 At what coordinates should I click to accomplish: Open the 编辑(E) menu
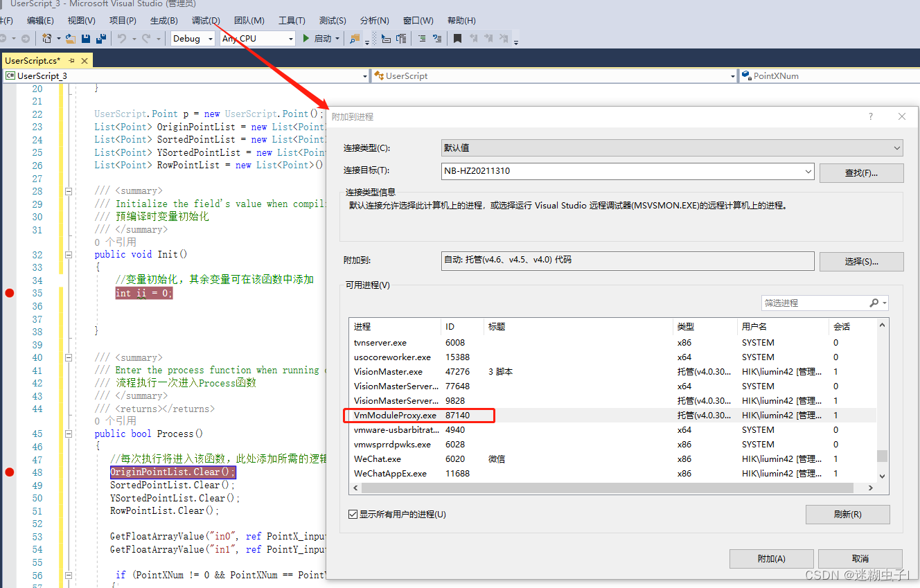40,21
